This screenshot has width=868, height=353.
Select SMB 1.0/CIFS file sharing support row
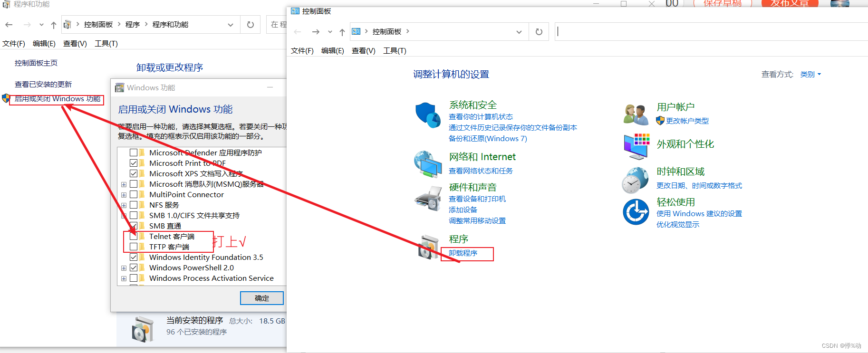(194, 215)
